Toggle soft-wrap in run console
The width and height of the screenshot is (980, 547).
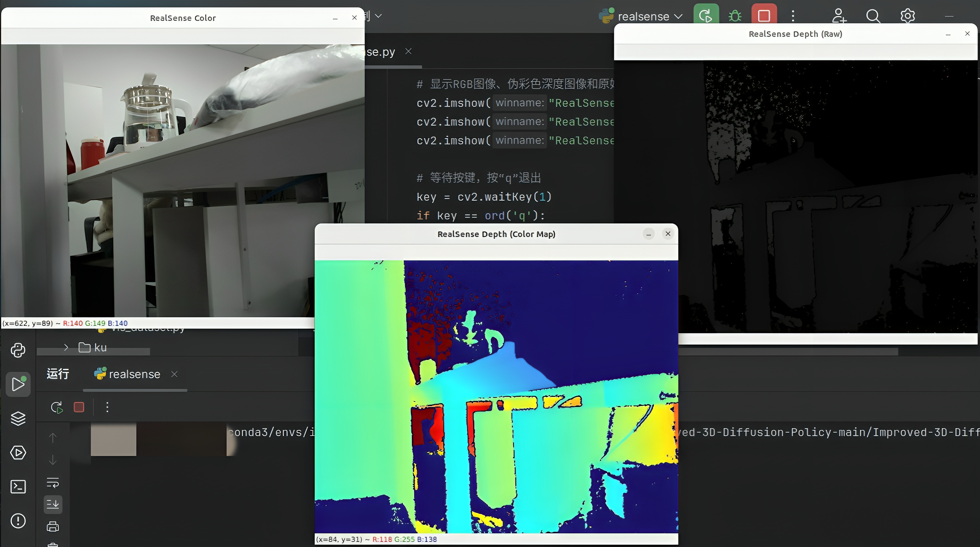coord(53,483)
